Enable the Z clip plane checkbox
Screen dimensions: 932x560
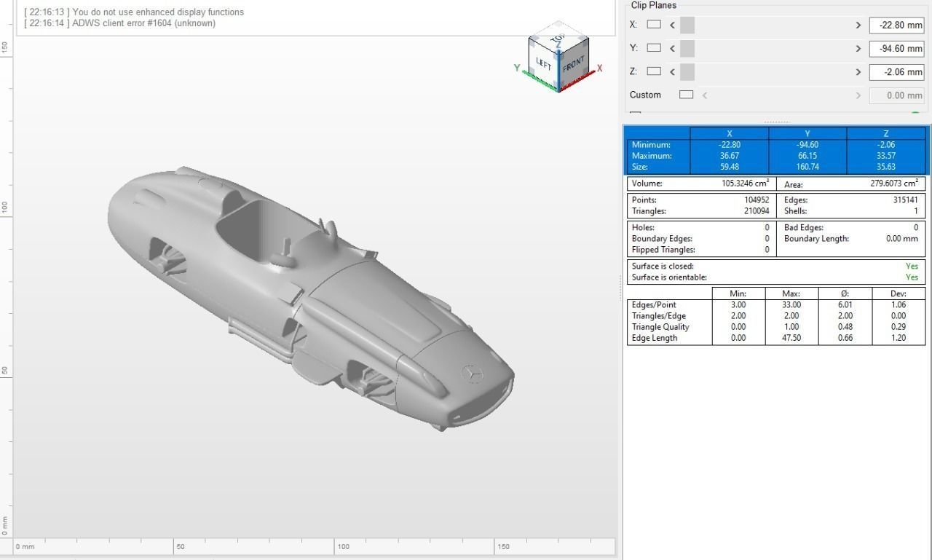tap(654, 71)
